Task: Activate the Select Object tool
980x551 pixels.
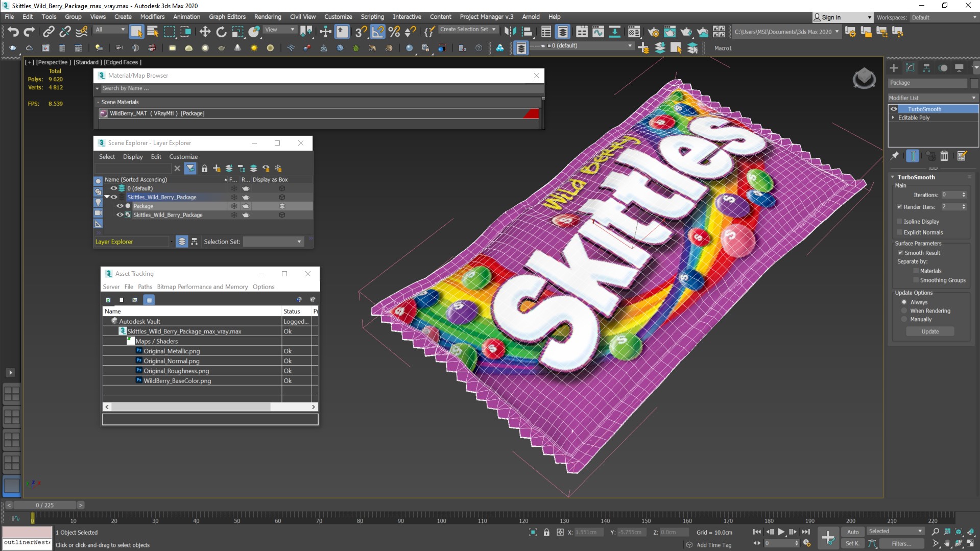Action: pos(136,32)
